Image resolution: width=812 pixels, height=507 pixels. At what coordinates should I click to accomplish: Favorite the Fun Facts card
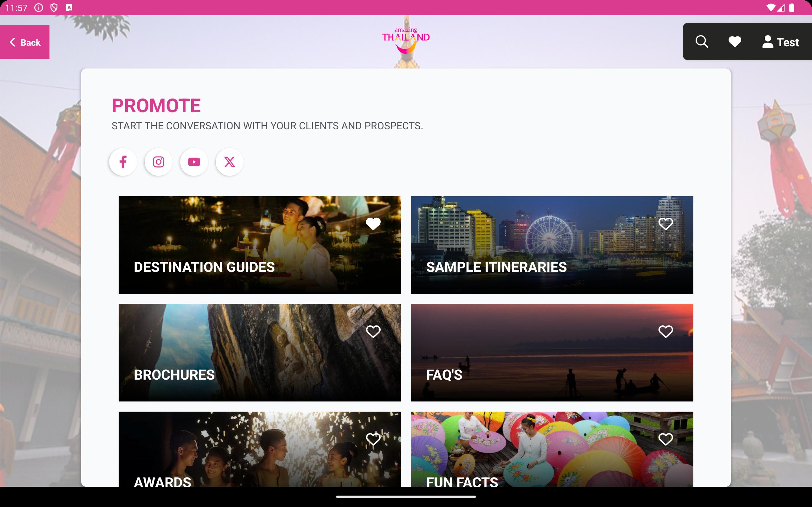666,439
